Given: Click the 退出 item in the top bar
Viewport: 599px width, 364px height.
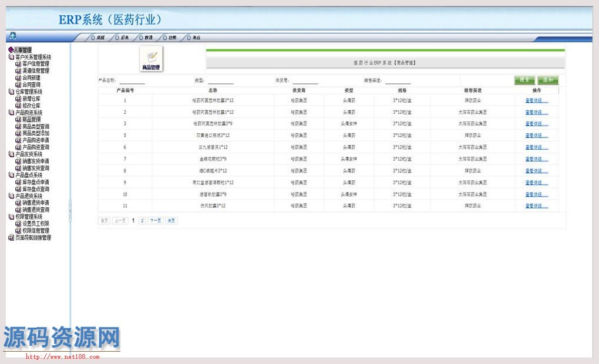Looking at the screenshot, I should [194, 38].
